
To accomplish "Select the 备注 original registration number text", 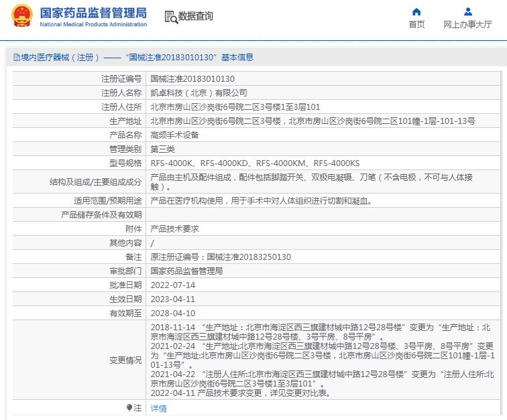I will (220, 257).
